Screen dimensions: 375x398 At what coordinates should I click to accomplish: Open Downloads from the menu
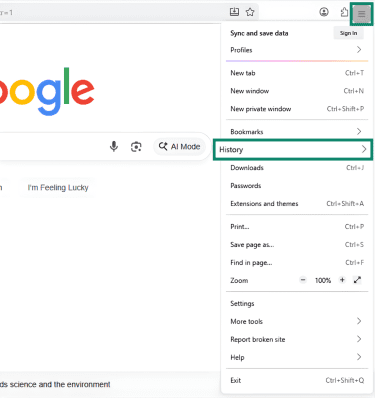pos(297,168)
